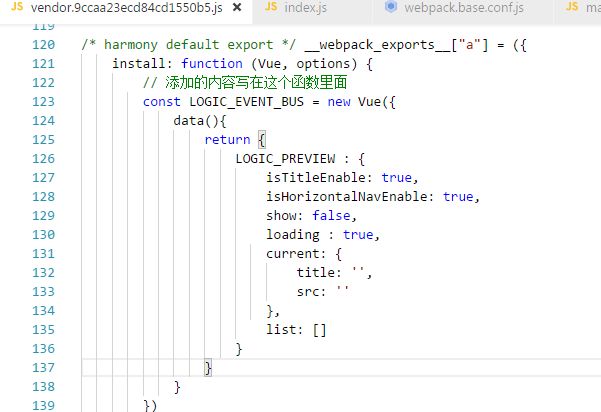This screenshot has width=601, height=412.
Task: Click line number 126 in the gutter
Action: click(x=44, y=159)
